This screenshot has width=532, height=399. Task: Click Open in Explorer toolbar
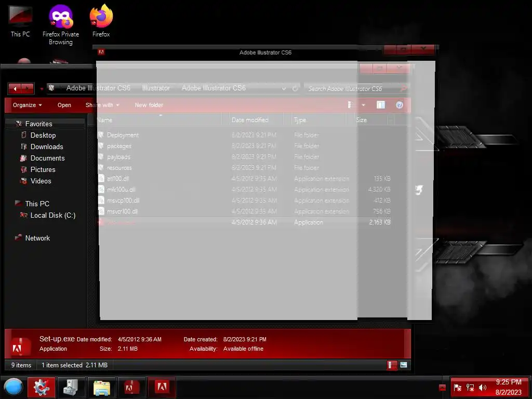[x=64, y=105]
